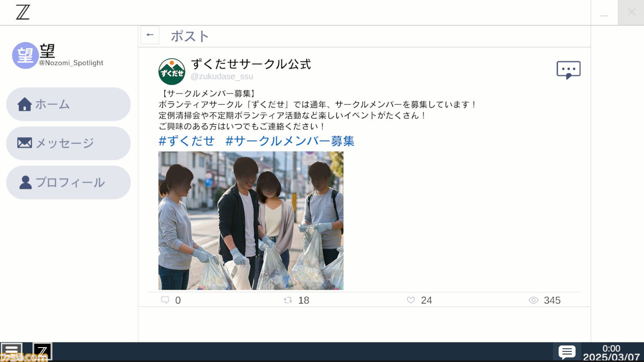Open the @zukudase_ssu handle
The image size is (644, 362).
click(x=222, y=76)
